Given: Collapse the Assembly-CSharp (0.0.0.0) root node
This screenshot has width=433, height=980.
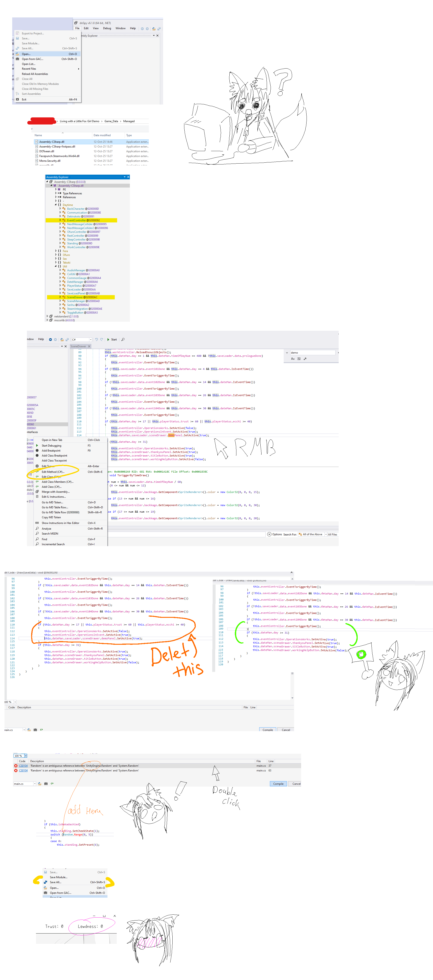Looking at the screenshot, I should click(x=47, y=181).
